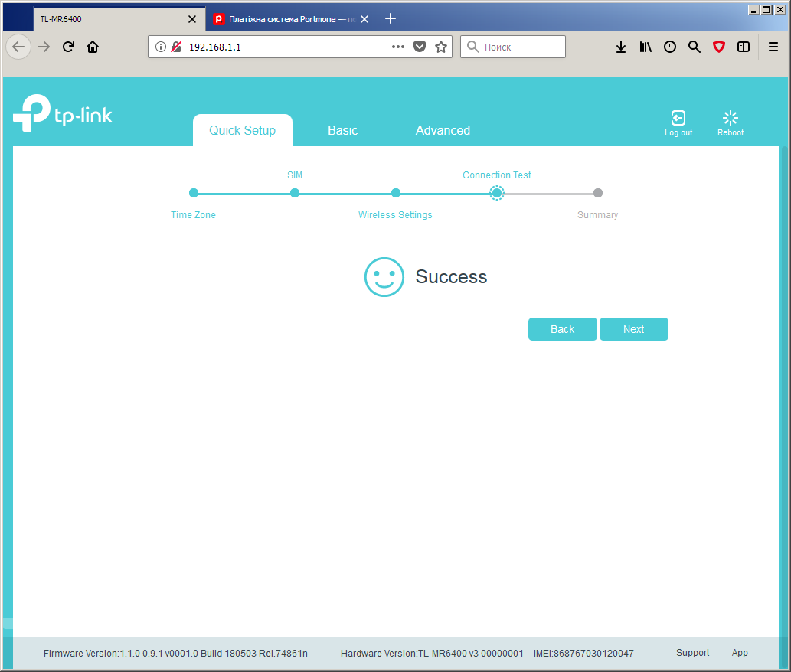Image resolution: width=791 pixels, height=672 pixels.
Task: Open the Library bookshelf icon
Action: click(646, 47)
